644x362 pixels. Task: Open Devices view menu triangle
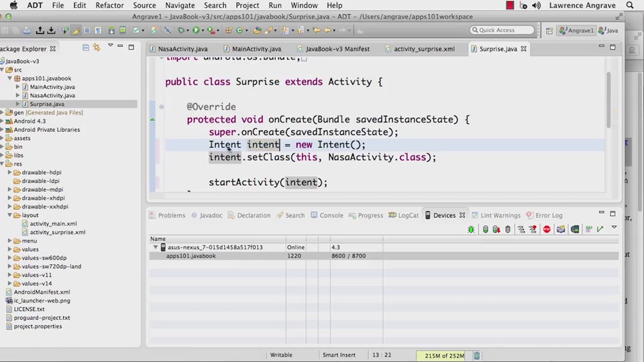(614, 227)
